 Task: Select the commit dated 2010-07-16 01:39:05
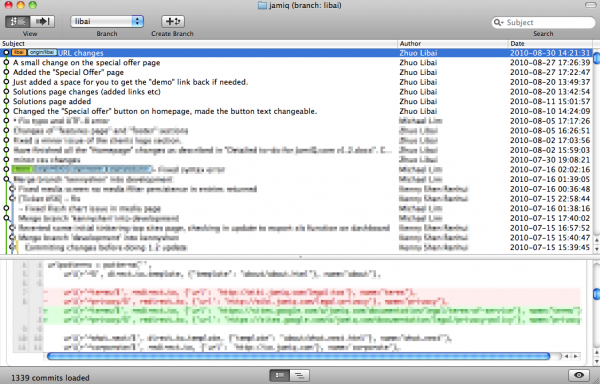(x=296, y=179)
